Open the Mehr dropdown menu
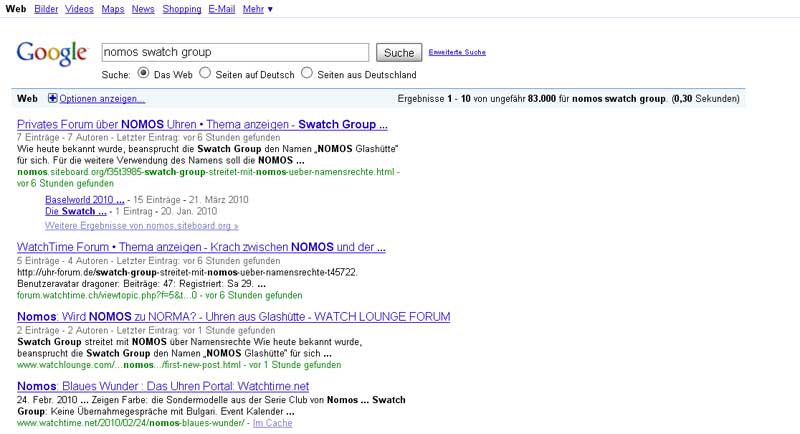 (258, 9)
